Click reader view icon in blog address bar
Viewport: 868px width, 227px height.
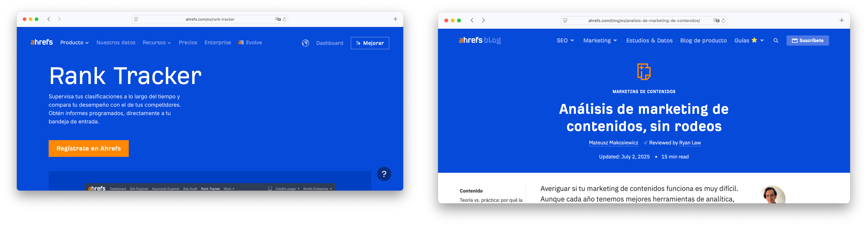[565, 21]
